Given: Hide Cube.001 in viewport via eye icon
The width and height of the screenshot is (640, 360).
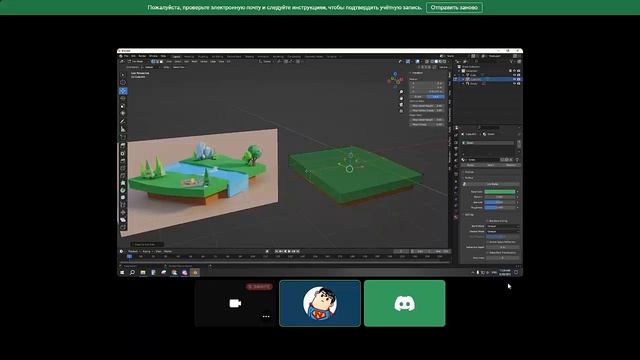Looking at the screenshot, I should pos(515,79).
